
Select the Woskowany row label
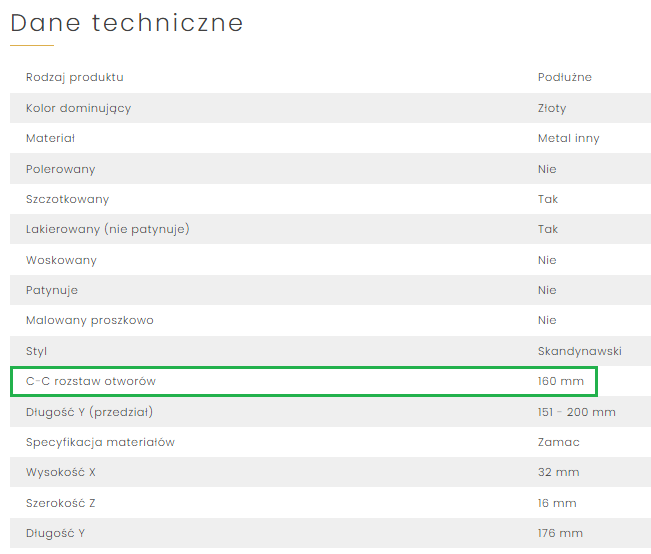(x=61, y=260)
